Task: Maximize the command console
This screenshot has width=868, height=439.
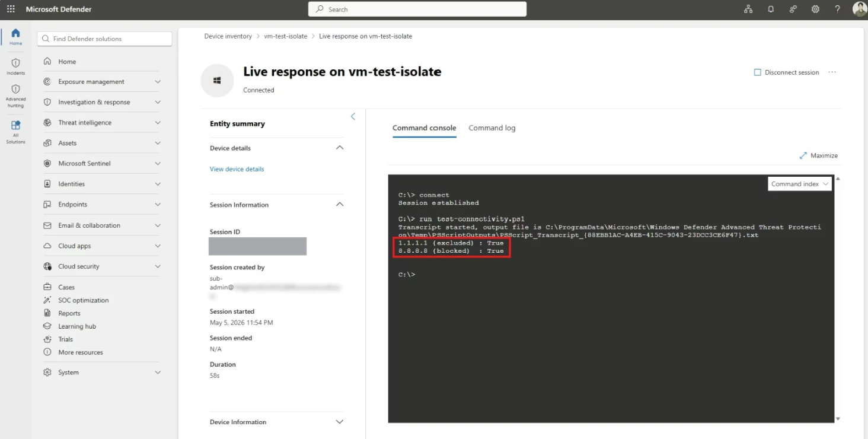Action: coord(819,155)
